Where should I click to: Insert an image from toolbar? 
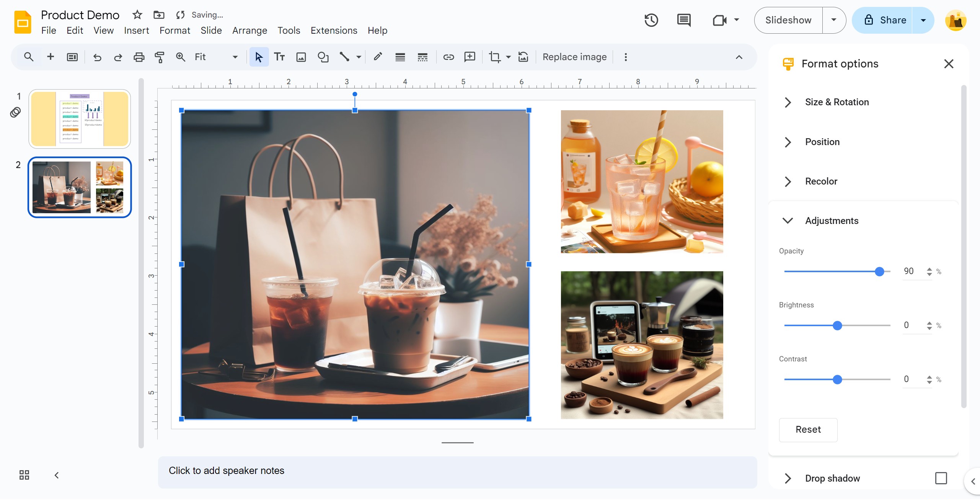301,57
